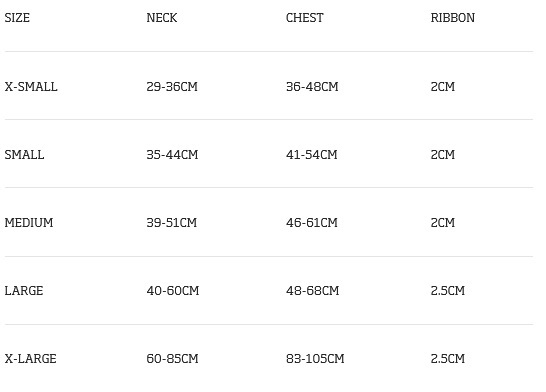Select the LARGE size row label
Screen dimensions: 546x392
24,291
